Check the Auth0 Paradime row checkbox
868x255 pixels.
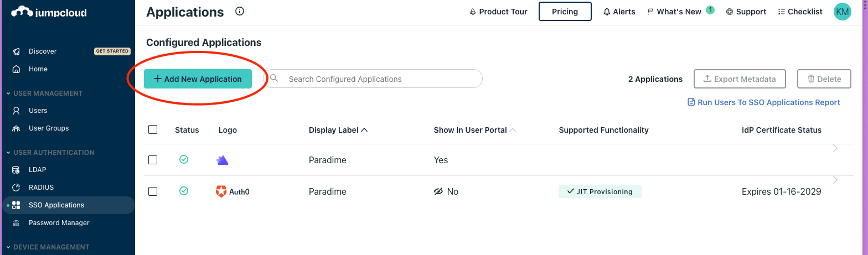pyautogui.click(x=153, y=191)
